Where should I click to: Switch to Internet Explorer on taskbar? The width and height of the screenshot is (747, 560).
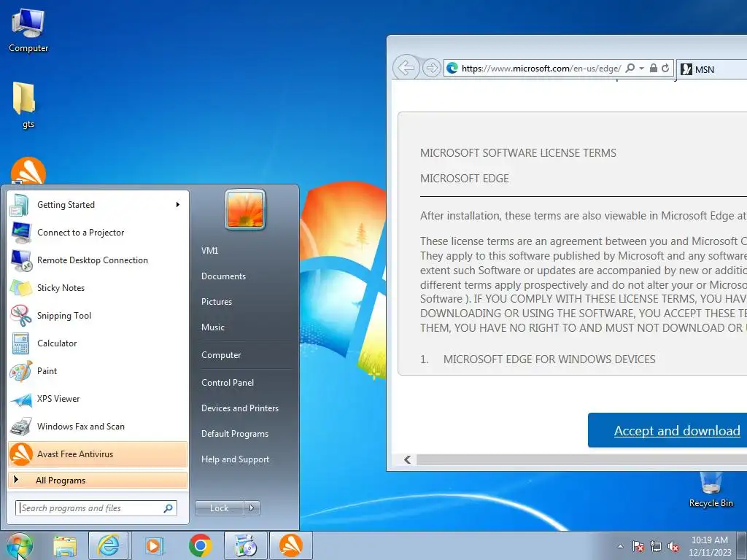pyautogui.click(x=109, y=545)
